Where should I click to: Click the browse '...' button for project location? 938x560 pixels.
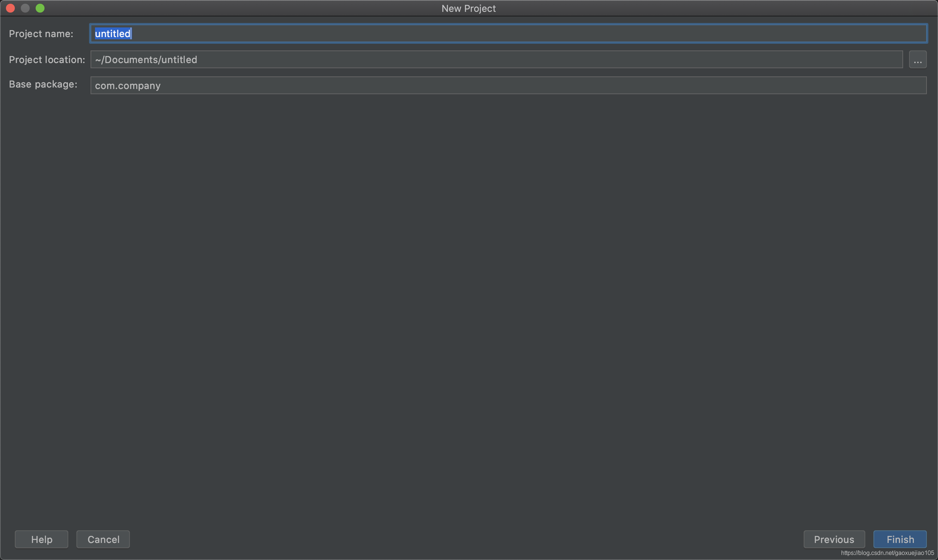(x=917, y=60)
